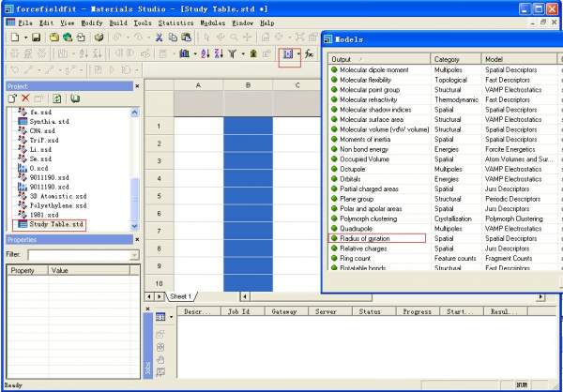The image size is (563, 392).
Task: Sort Models list by Output column header
Action: (x=379, y=59)
